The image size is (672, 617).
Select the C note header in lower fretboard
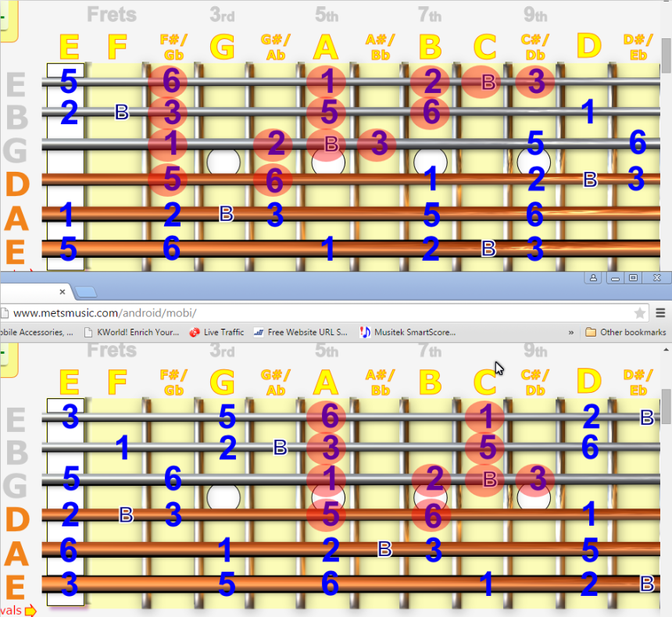484,383
